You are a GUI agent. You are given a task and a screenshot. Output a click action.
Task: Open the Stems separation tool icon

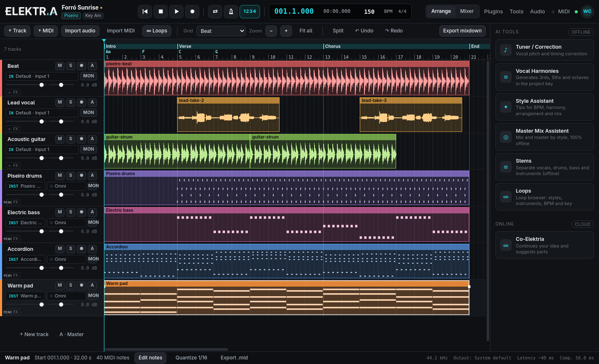(x=506, y=167)
